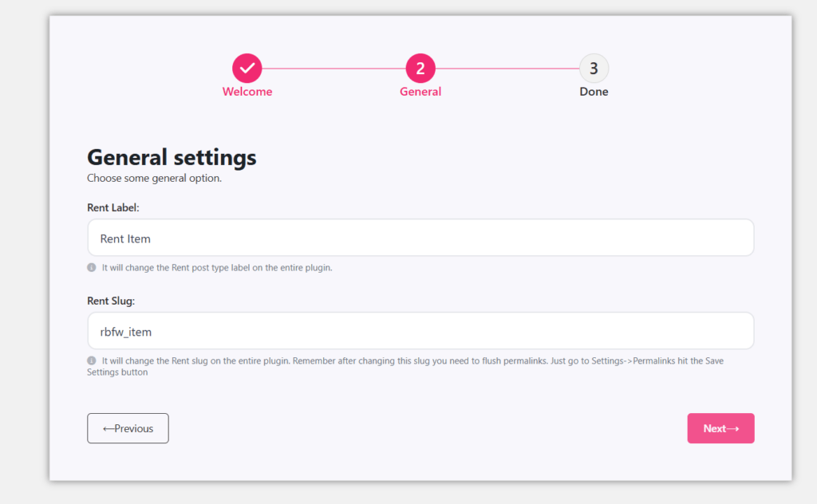Click the 'Rent Slug:' field label
817x504 pixels.
click(111, 301)
